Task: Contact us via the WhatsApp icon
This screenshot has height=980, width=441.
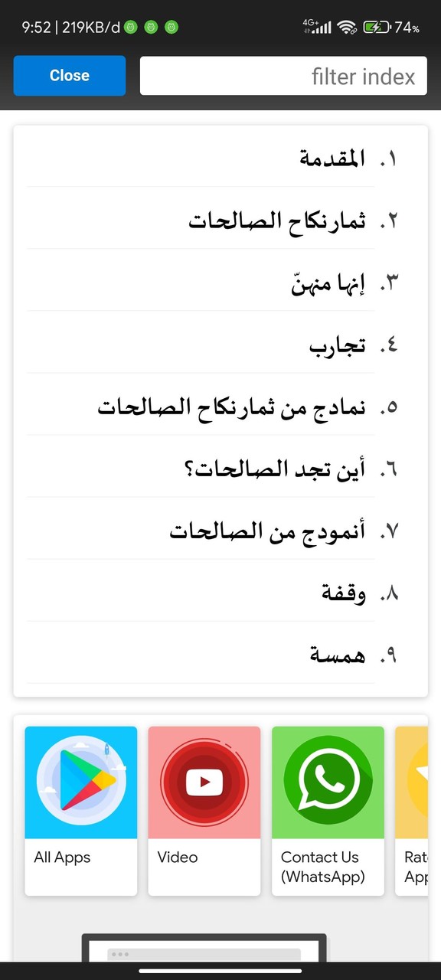Action: [328, 779]
